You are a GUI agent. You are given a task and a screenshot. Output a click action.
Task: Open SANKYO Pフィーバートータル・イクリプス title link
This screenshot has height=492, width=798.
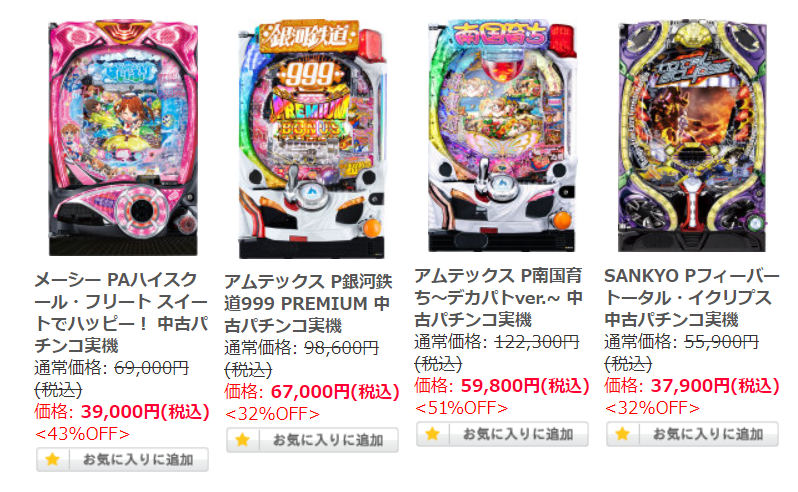(692, 298)
